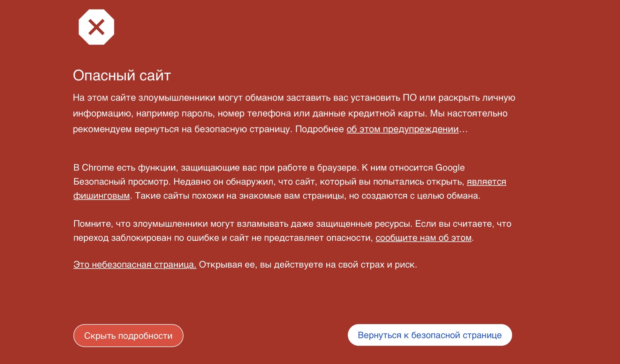Viewport: 620px width, 364px height.
Task: Follow the "является фишинговым" link
Action: pos(486,182)
